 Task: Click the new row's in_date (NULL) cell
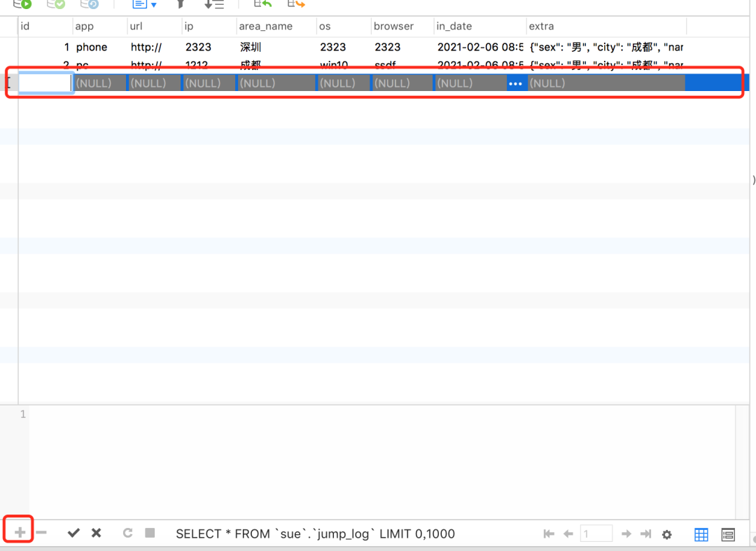coord(471,83)
